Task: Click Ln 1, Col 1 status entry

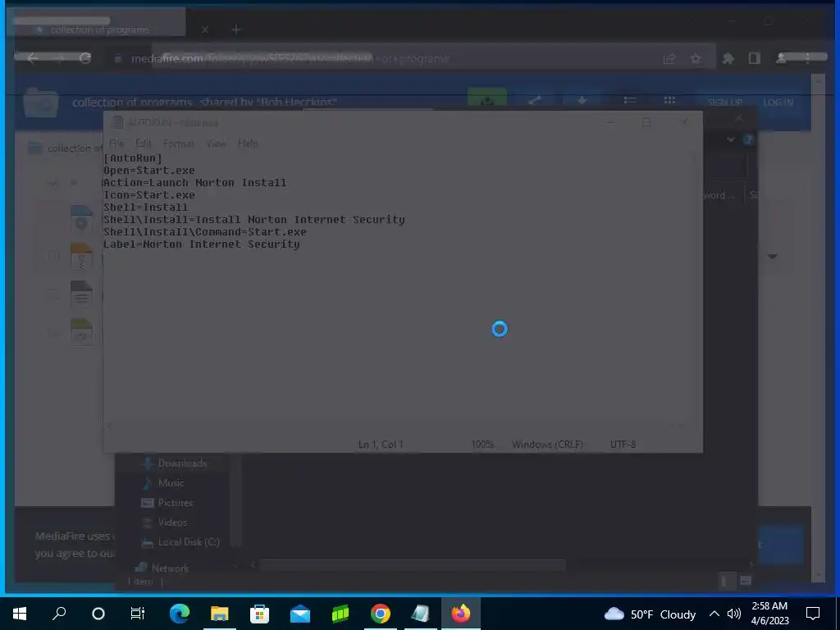Action: (x=381, y=444)
